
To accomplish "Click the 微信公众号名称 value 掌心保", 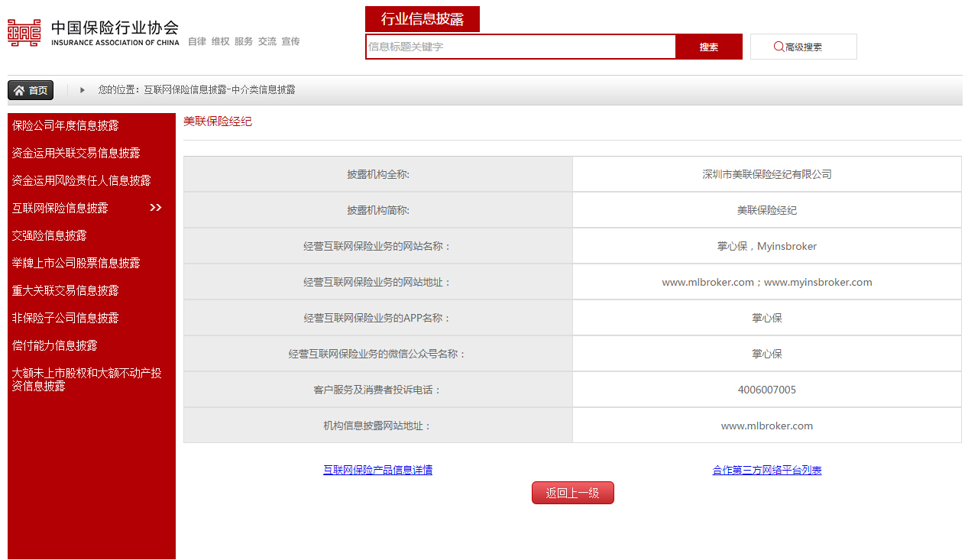I will [x=767, y=354].
